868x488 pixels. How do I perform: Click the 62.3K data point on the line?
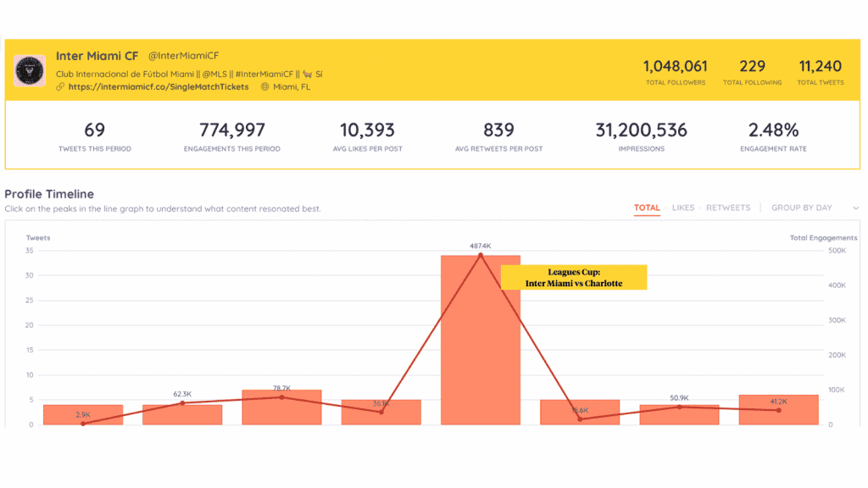point(183,403)
